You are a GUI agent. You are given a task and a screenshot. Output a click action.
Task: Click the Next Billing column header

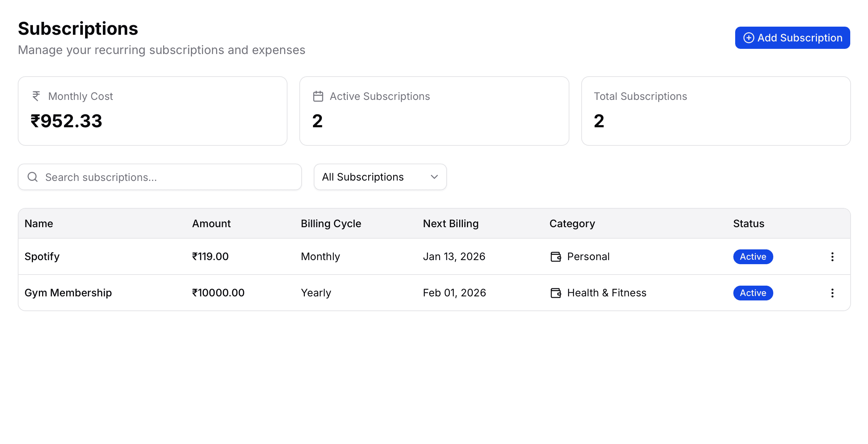[x=450, y=223]
